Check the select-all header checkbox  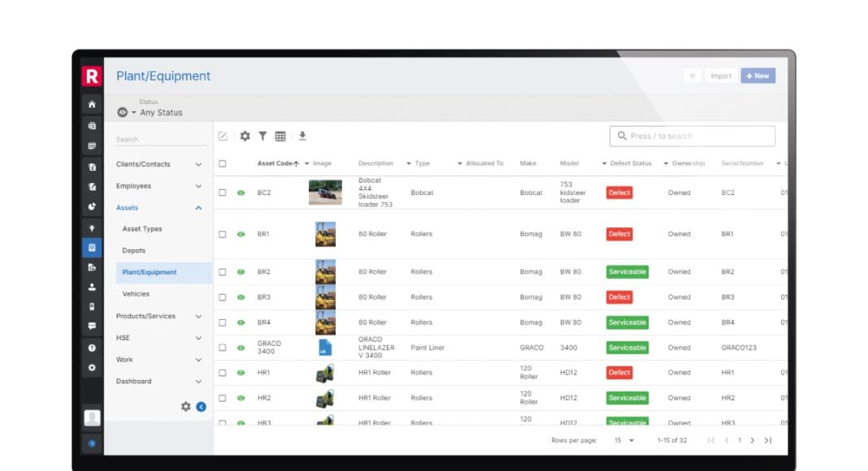[223, 163]
